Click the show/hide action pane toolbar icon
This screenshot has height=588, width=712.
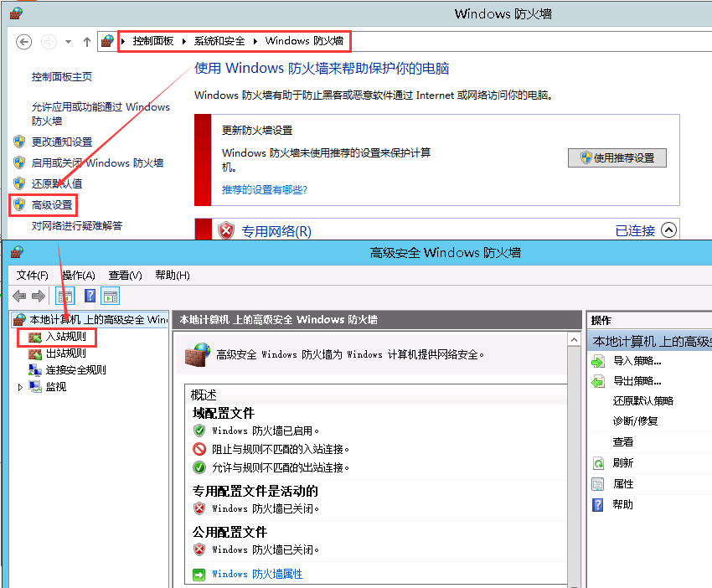pyautogui.click(x=111, y=296)
